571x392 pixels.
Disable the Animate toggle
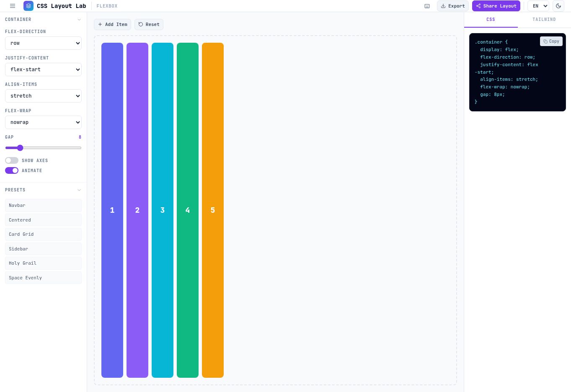pyautogui.click(x=12, y=170)
